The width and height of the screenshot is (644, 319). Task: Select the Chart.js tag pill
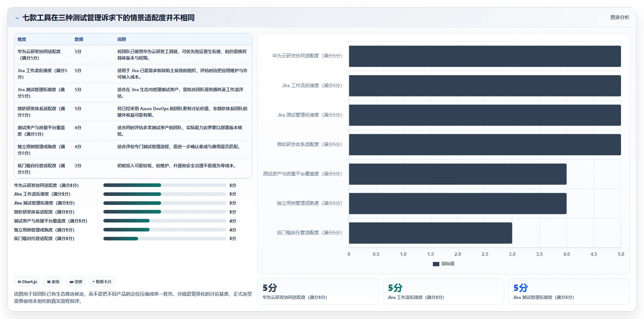27,282
